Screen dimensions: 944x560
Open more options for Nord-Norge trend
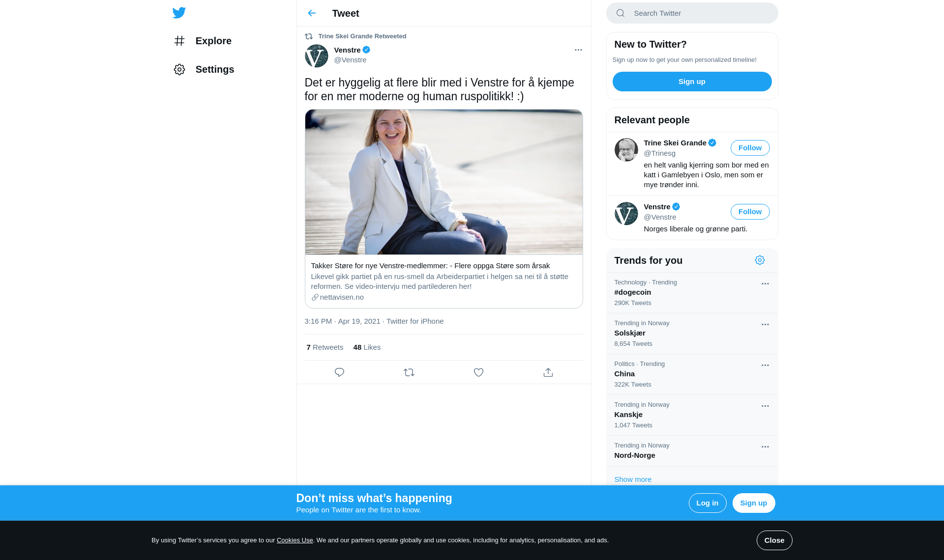(765, 447)
